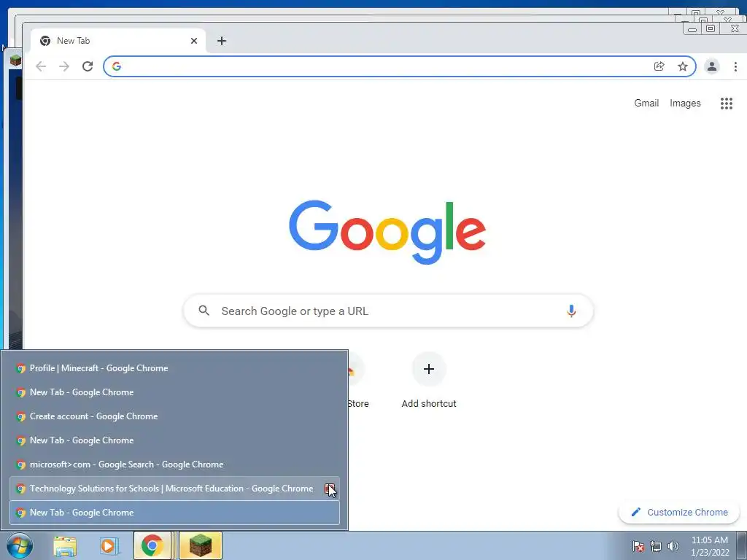Switch to Technology Solutions for Schools window
Screen dimensions: 747x560
[174, 489]
